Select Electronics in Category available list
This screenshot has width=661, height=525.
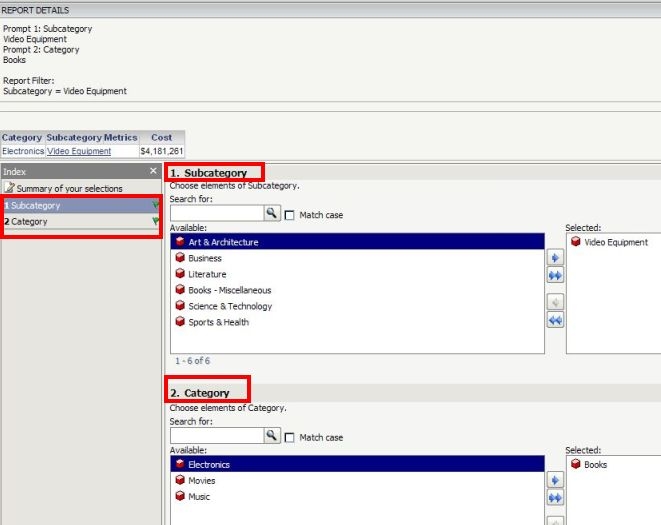[x=357, y=464]
